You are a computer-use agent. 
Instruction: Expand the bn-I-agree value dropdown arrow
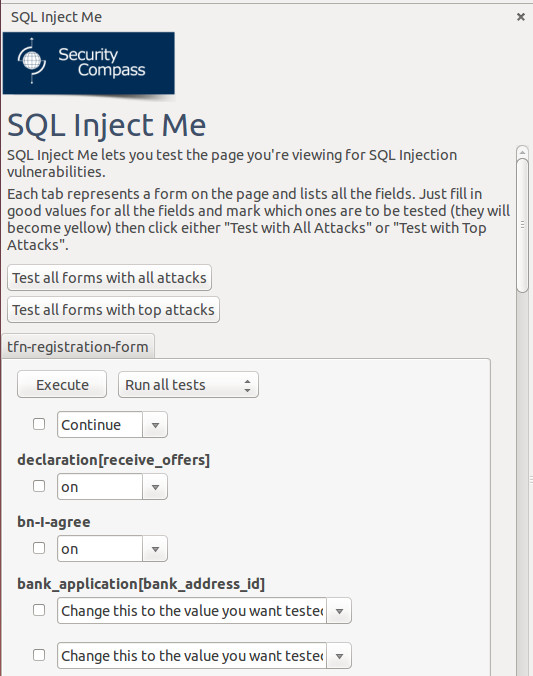pyautogui.click(x=155, y=549)
